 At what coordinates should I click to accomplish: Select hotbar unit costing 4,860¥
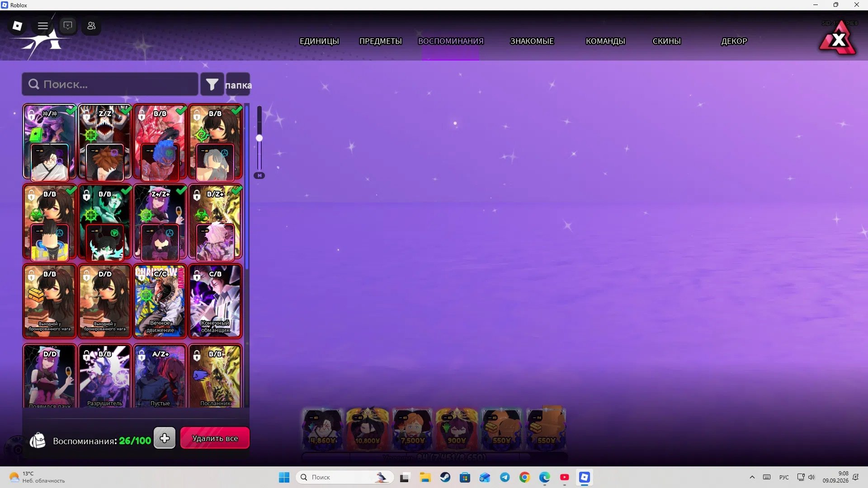pyautogui.click(x=322, y=429)
